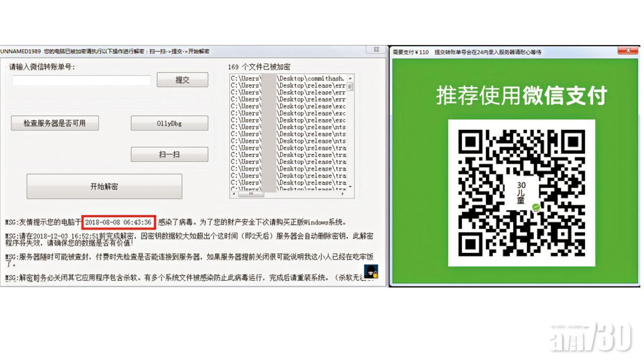Select the commithash file path in the list
Image resolution: width=644 pixels, height=362 pixels.
pos(287,78)
